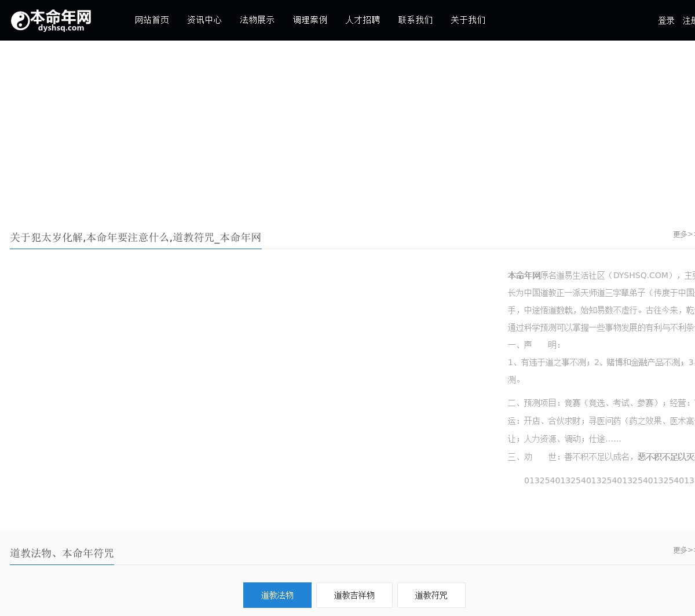Click the 注册 link at the top right
Image resolution: width=695 pixels, height=616 pixels.
tap(689, 21)
